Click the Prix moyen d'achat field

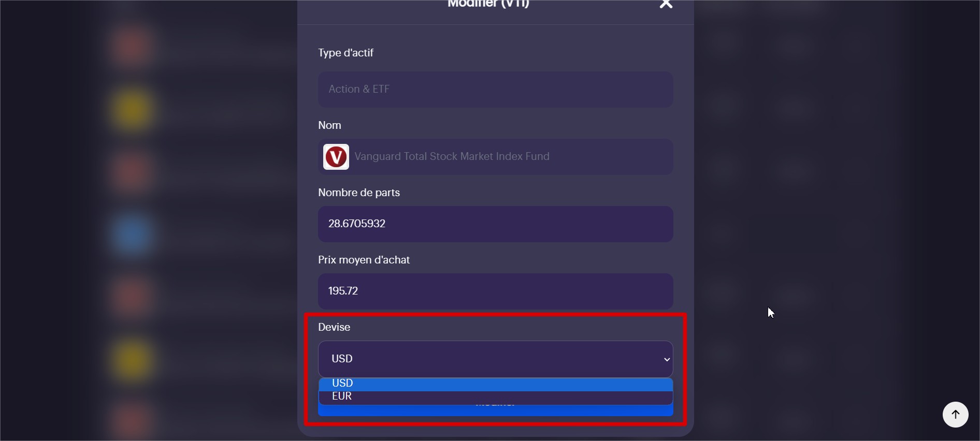coord(495,291)
